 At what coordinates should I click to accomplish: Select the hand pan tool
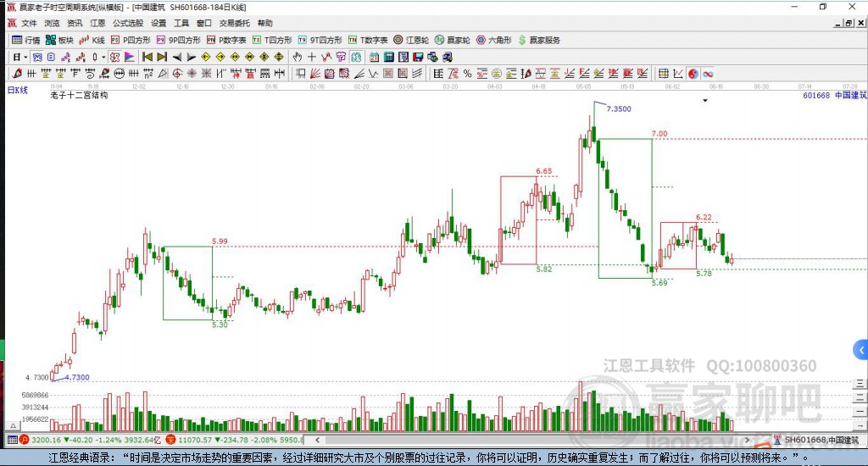click(298, 57)
